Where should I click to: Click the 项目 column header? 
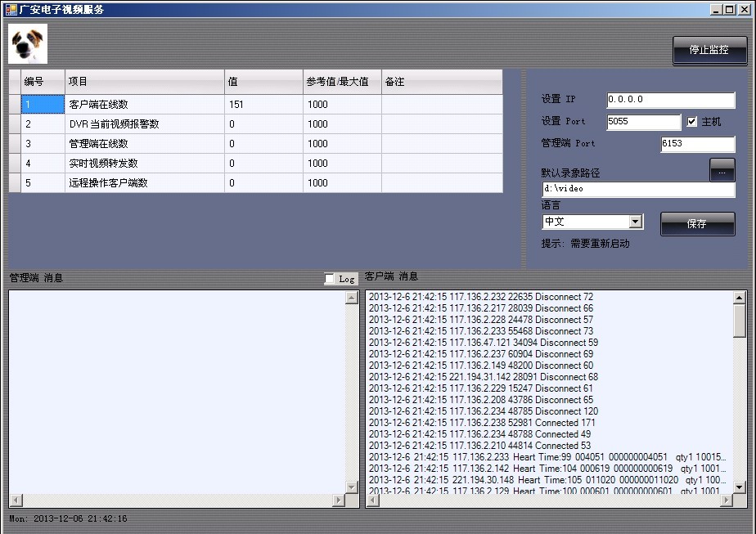click(x=144, y=82)
